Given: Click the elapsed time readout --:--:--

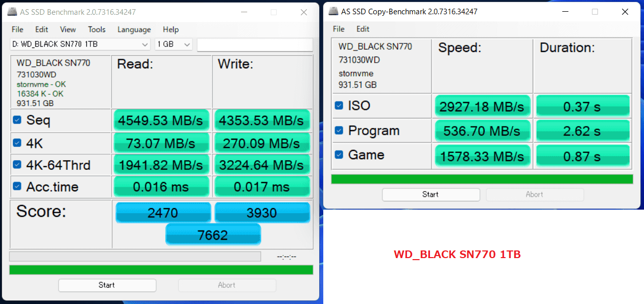Looking at the screenshot, I should point(287,257).
